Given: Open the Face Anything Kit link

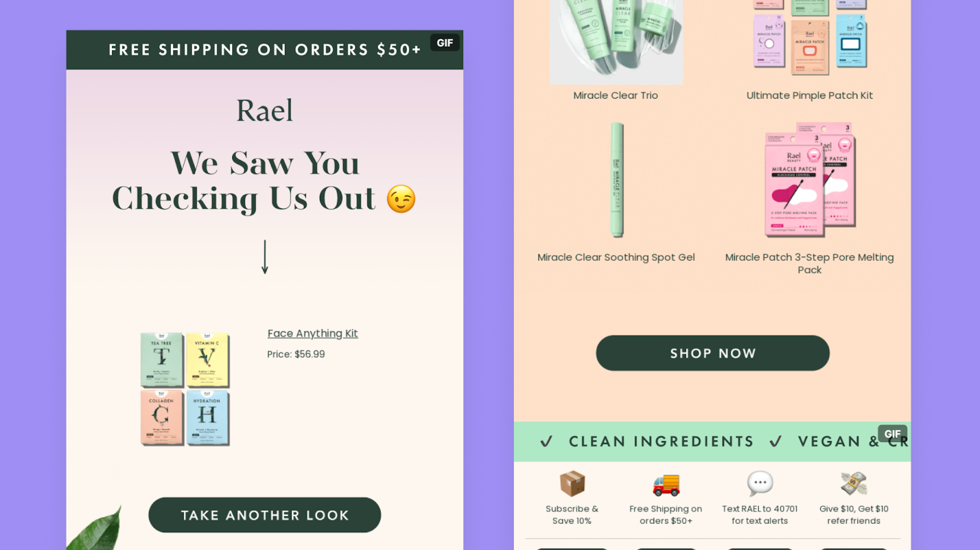Looking at the screenshot, I should pos(312,333).
